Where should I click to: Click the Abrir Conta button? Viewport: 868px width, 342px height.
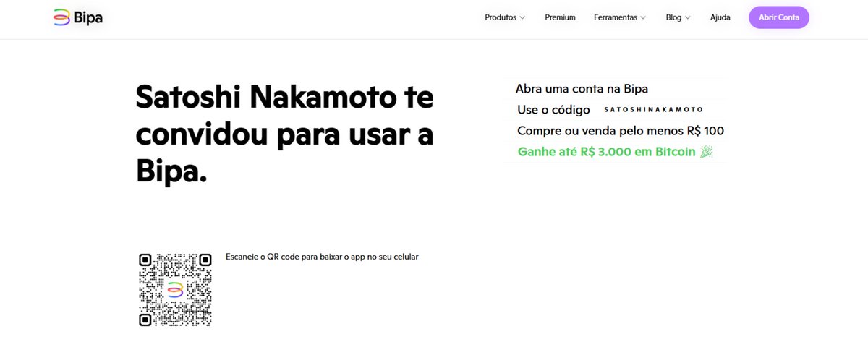[x=779, y=17]
